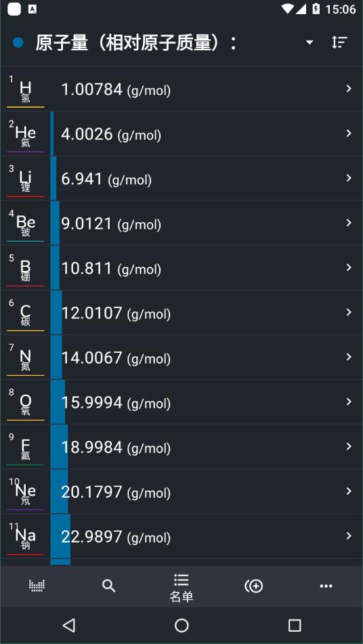Viewport: 363px width, 644px height.
Task: Expand the Helium row chevron
Action: 349,133
